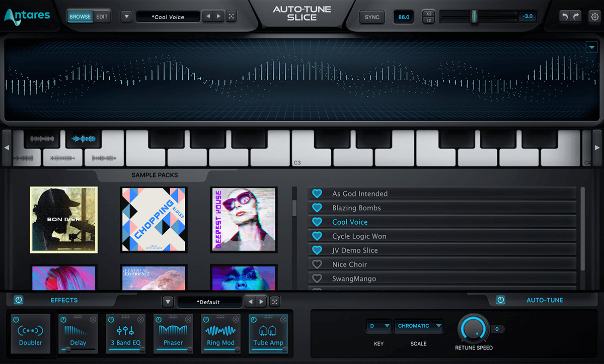Remove the Tube Amp effect
Image resolution: width=604 pixels, height=364 pixels.
pyautogui.click(x=283, y=320)
